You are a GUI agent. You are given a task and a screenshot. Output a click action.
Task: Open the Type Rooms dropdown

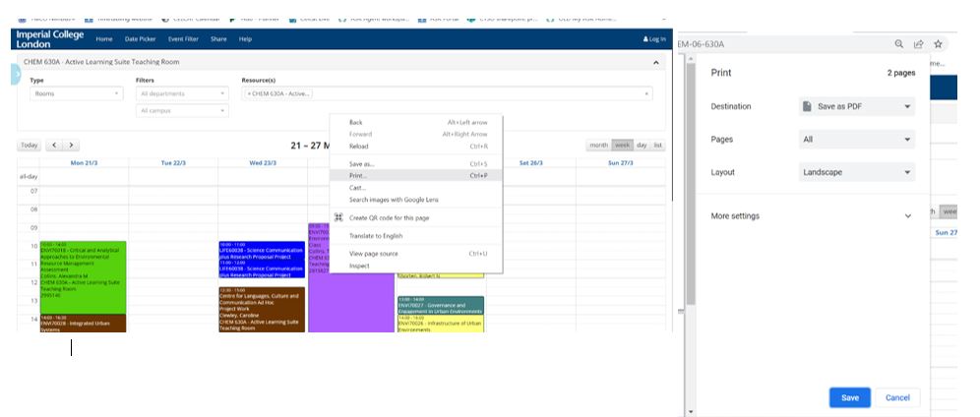[77, 94]
